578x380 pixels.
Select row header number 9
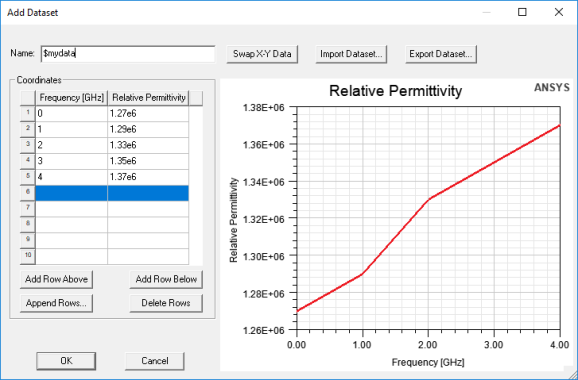28,240
